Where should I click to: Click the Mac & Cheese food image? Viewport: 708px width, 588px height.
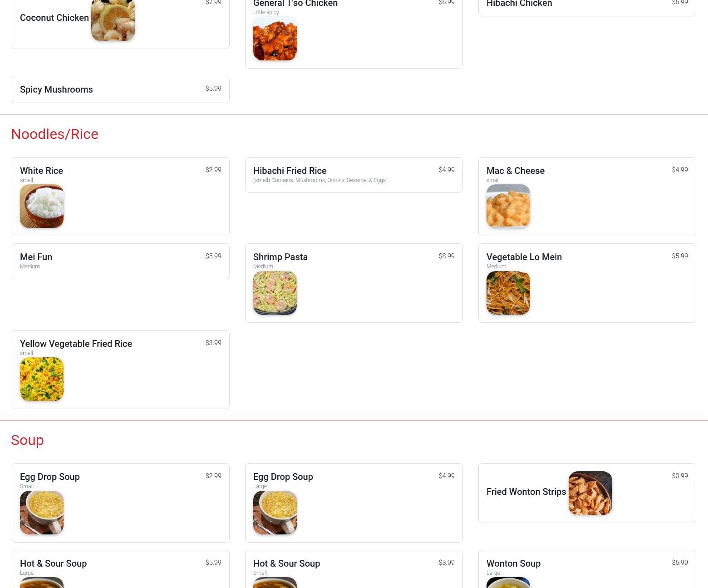(508, 206)
